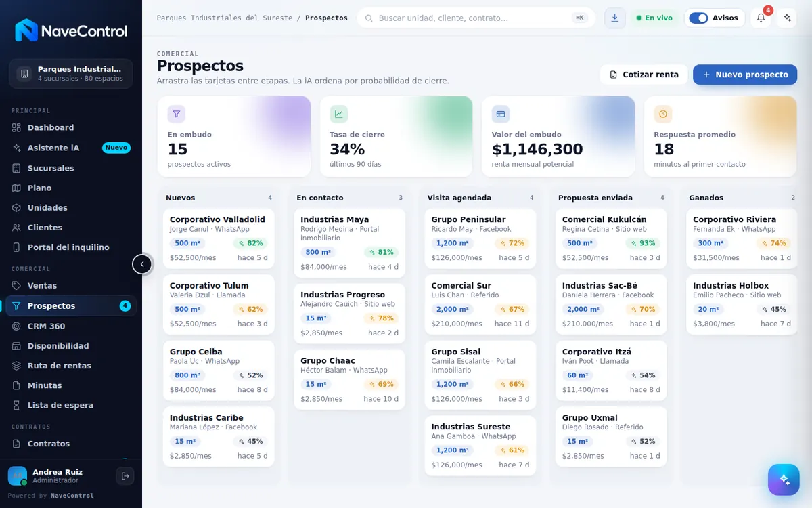Screen dimensions: 812x508
Task: Open the Industrias Sac-Bé card
Action: coord(611,305)
